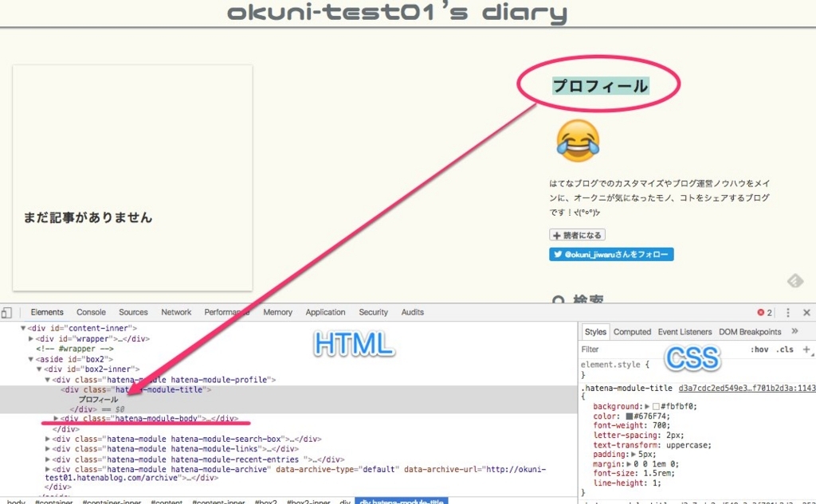Click the font-size 1.5rem value
The image size is (816, 504).
click(x=658, y=473)
